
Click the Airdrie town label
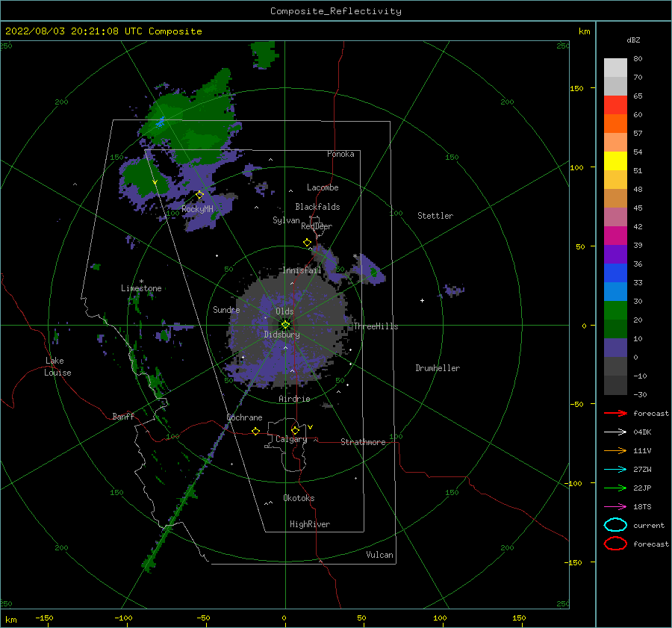(x=294, y=399)
